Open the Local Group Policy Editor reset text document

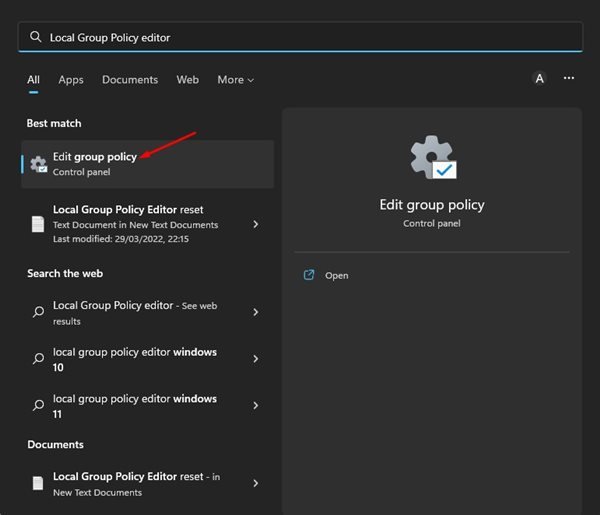(148, 224)
